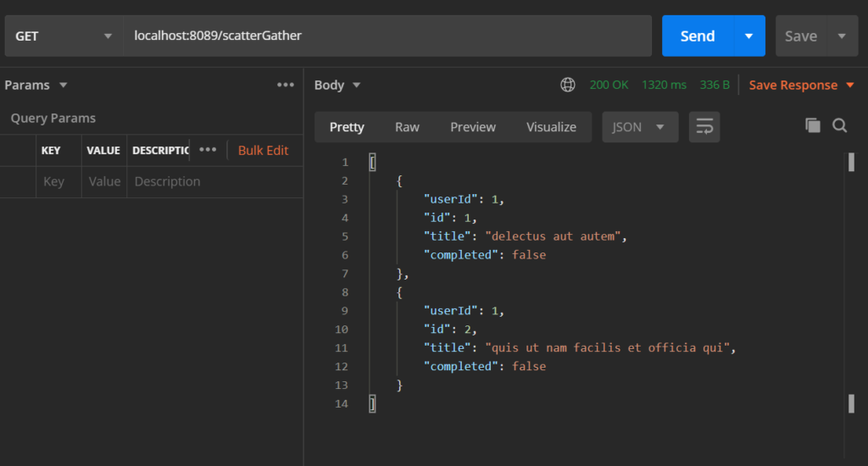Image resolution: width=868 pixels, height=466 pixels.
Task: Open the network globe icon
Action: pyautogui.click(x=567, y=85)
